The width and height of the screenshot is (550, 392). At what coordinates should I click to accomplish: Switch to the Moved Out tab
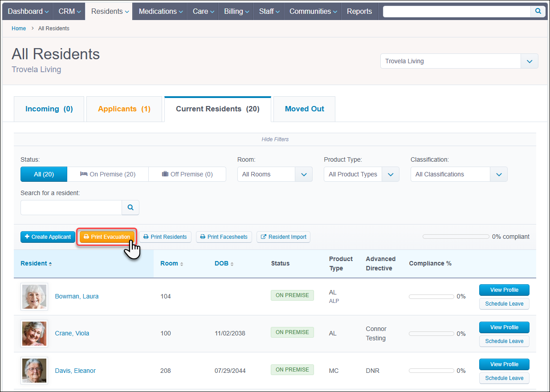pyautogui.click(x=304, y=109)
